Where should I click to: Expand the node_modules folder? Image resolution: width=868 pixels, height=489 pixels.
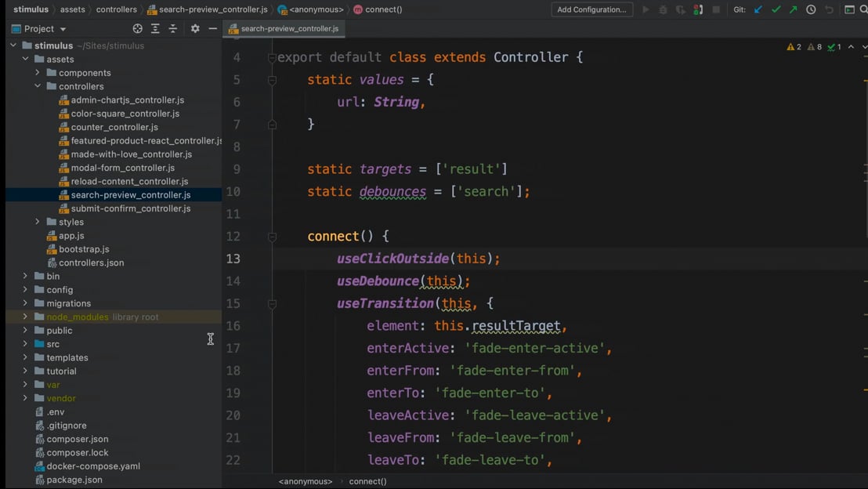pos(26,317)
